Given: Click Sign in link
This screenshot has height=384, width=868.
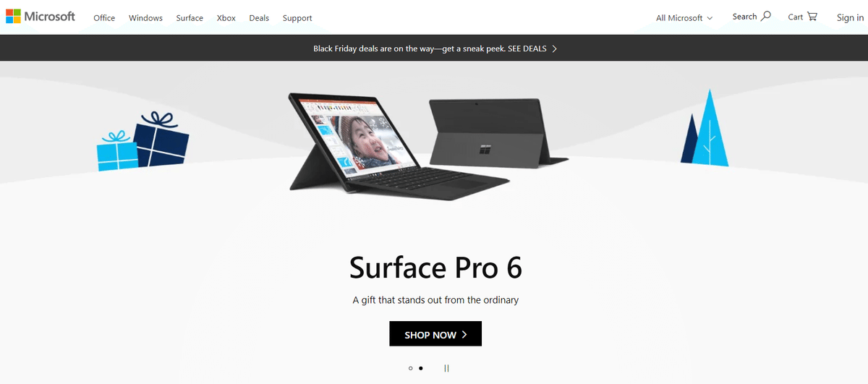Looking at the screenshot, I should tap(850, 18).
